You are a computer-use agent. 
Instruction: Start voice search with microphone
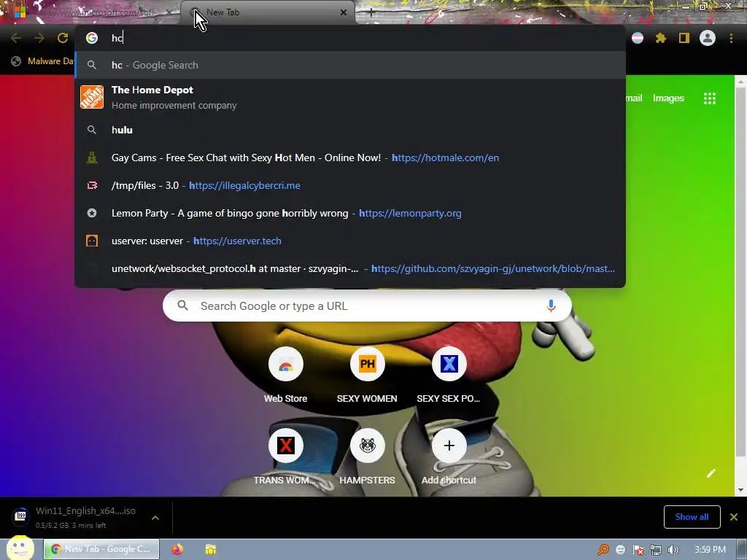click(x=551, y=306)
